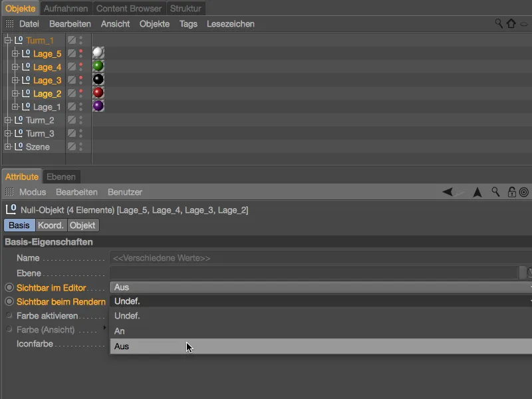Click the green material tag on Lage_4
Image resolution: width=532 pixels, height=399 pixels.
point(98,66)
